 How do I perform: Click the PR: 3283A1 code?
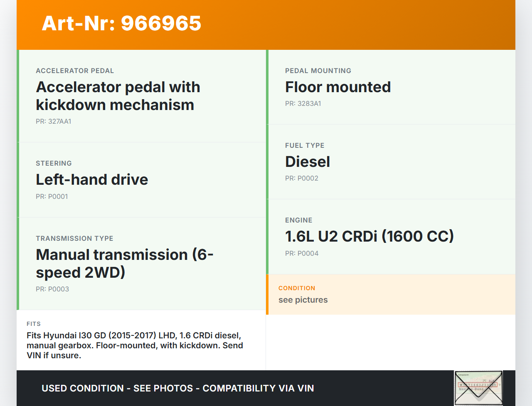click(303, 103)
